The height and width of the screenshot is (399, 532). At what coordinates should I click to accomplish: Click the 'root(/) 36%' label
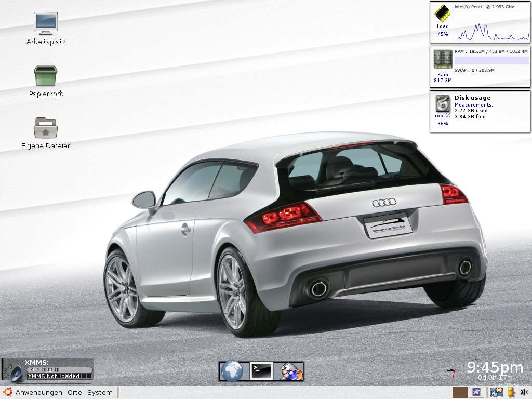(443, 119)
